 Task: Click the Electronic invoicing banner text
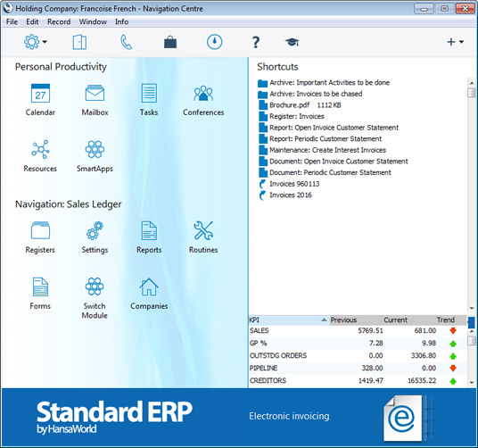click(289, 416)
